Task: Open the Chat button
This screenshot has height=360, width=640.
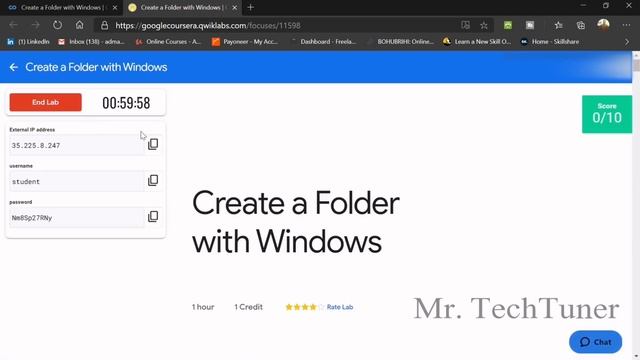Action: (x=596, y=342)
